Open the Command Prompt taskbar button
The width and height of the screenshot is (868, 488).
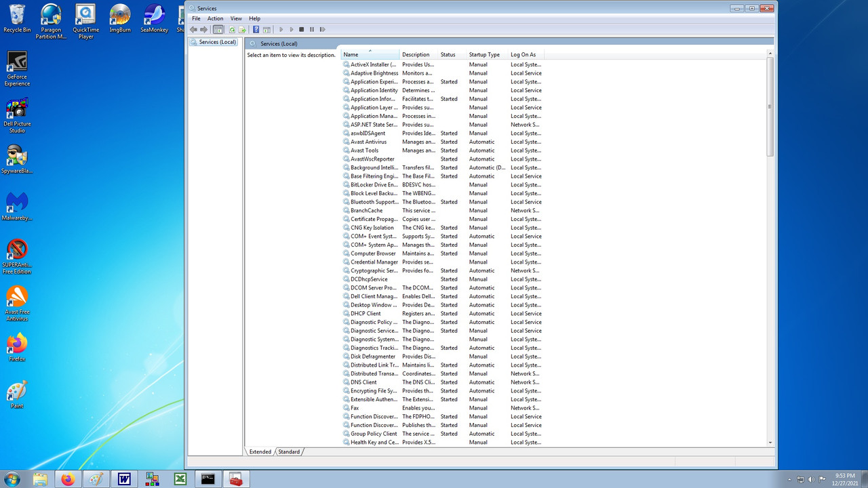coord(208,479)
